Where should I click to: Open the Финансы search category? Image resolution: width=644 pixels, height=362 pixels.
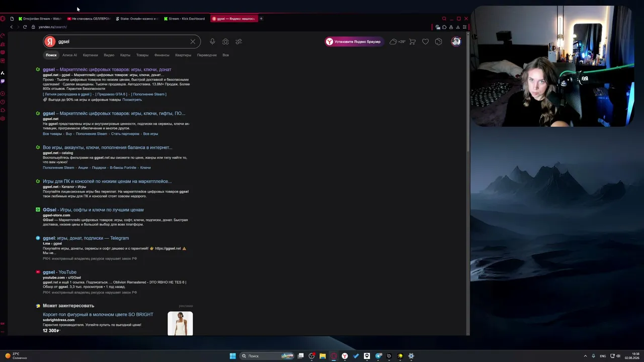click(x=162, y=55)
